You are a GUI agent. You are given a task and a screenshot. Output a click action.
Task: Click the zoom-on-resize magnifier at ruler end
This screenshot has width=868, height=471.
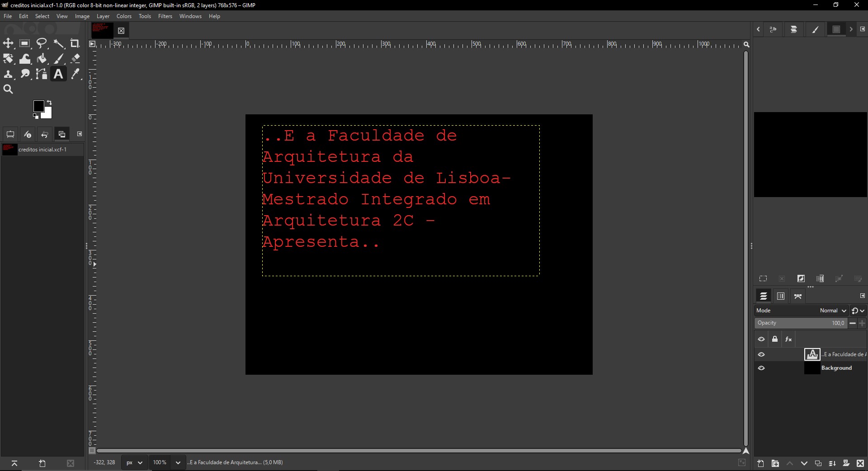(x=746, y=44)
